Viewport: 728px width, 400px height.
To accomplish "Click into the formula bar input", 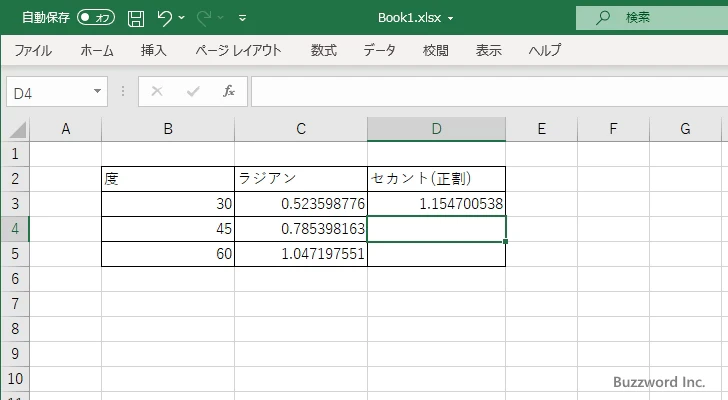I will click(x=489, y=92).
